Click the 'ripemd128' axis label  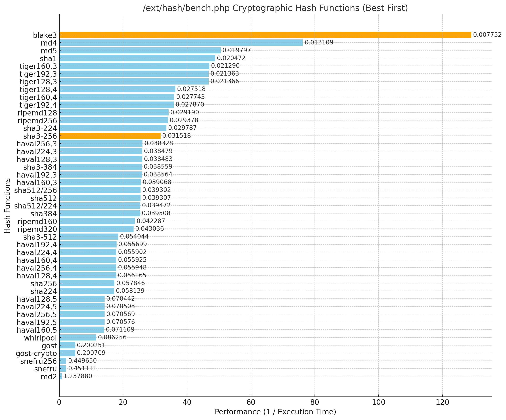click(x=37, y=113)
